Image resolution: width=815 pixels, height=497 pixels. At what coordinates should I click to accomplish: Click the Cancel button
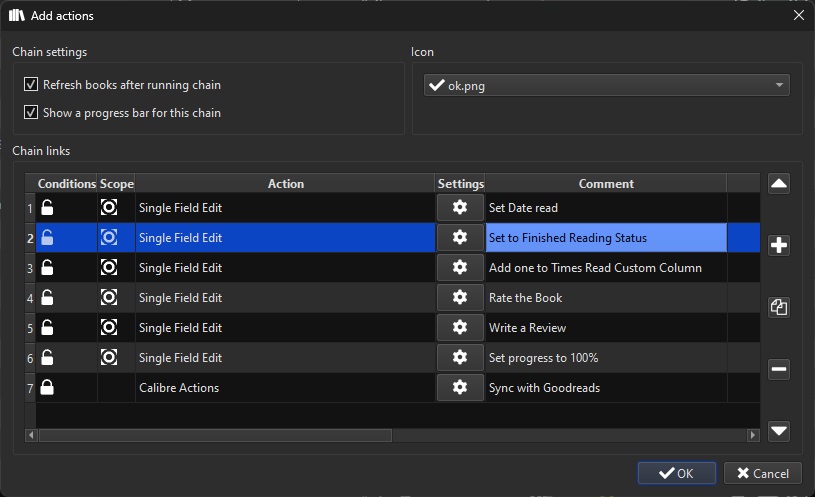(763, 473)
